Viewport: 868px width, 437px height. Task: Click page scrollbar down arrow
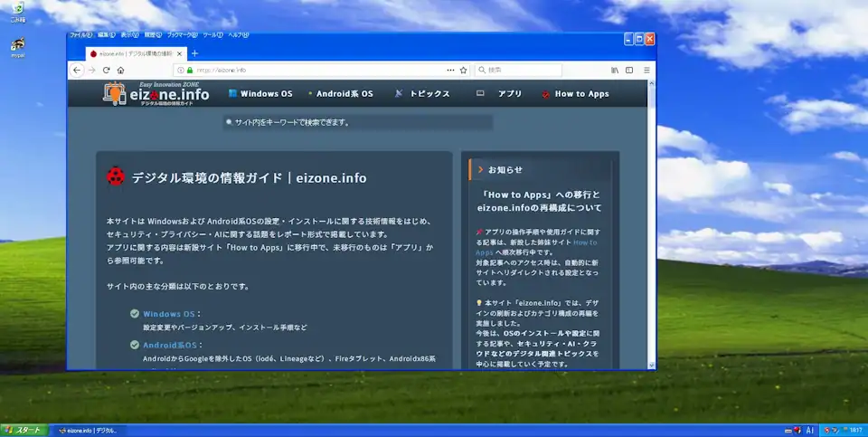tap(651, 366)
